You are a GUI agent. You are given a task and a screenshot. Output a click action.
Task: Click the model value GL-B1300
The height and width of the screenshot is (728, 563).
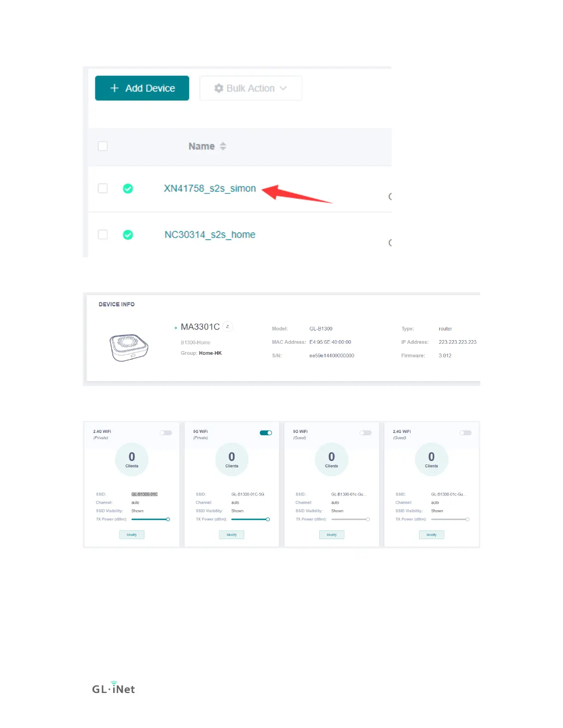pos(321,329)
